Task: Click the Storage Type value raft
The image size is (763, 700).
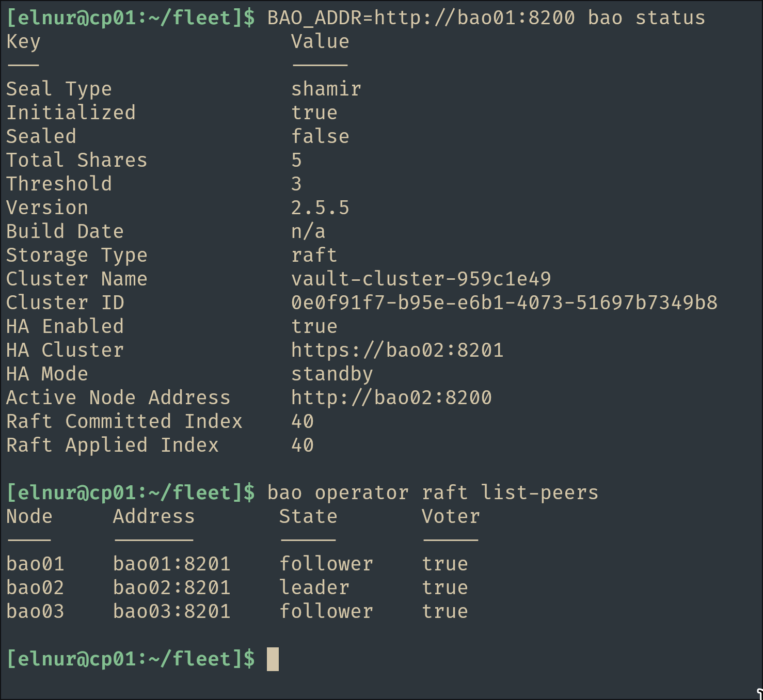Action: coord(314,255)
